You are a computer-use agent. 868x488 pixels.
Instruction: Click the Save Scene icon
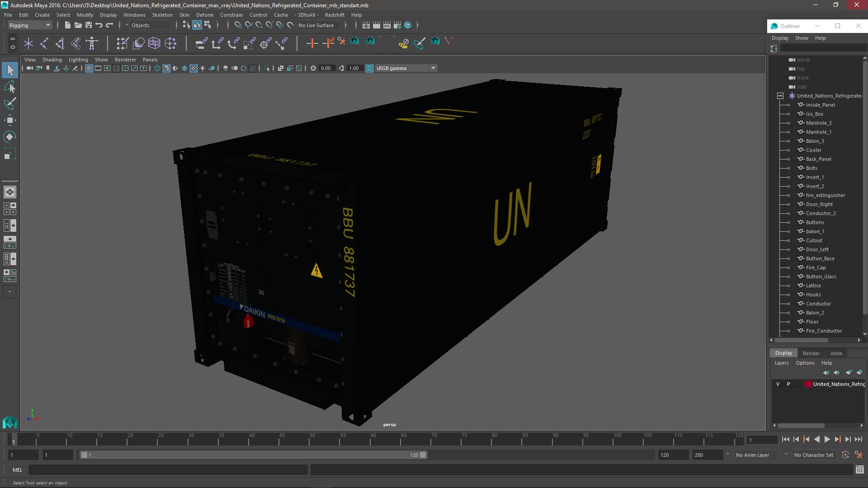click(x=89, y=25)
